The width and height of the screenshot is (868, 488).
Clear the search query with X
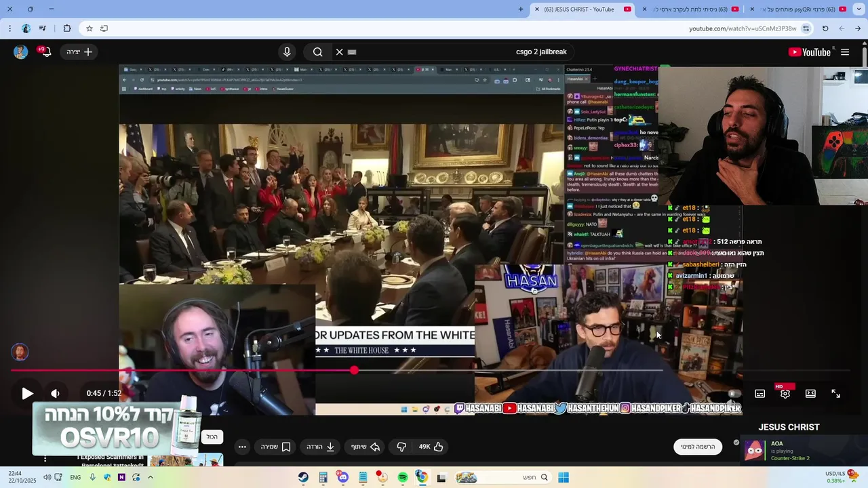click(339, 52)
